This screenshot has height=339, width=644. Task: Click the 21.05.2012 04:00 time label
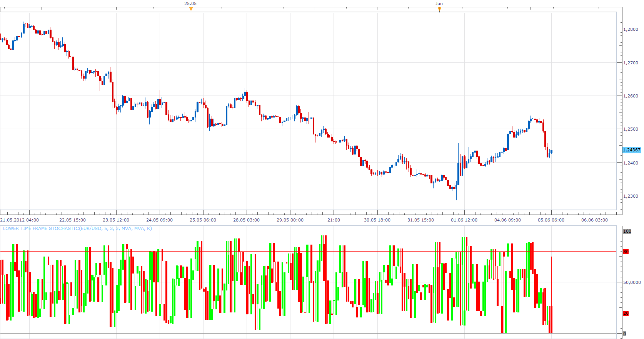pos(20,220)
